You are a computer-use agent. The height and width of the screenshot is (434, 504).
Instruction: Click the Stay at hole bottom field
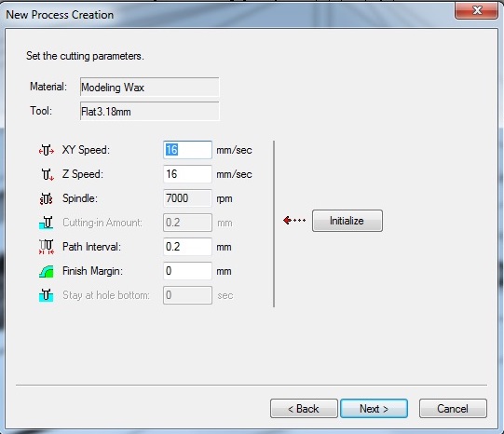187,295
